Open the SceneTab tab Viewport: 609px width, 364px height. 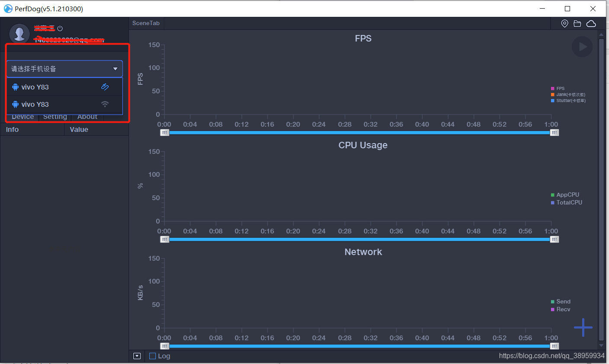tap(146, 23)
